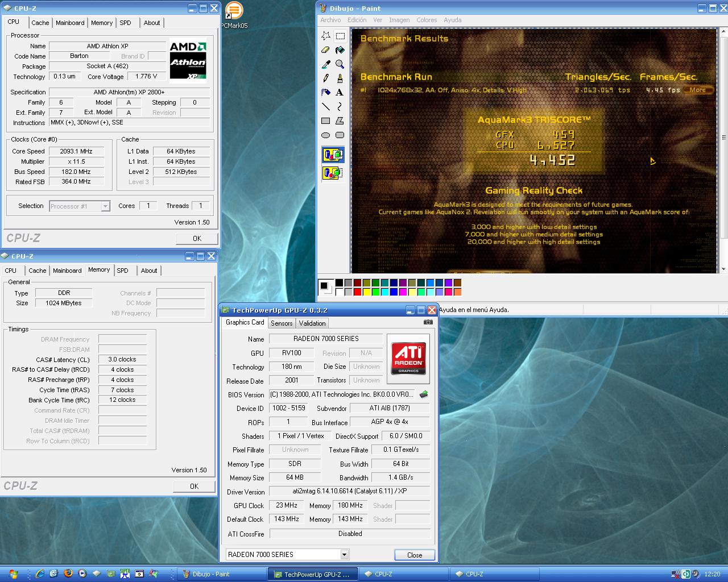This screenshot has height=582, width=728.
Task: Choose the Fill With Color bucket tool
Action: point(340,50)
